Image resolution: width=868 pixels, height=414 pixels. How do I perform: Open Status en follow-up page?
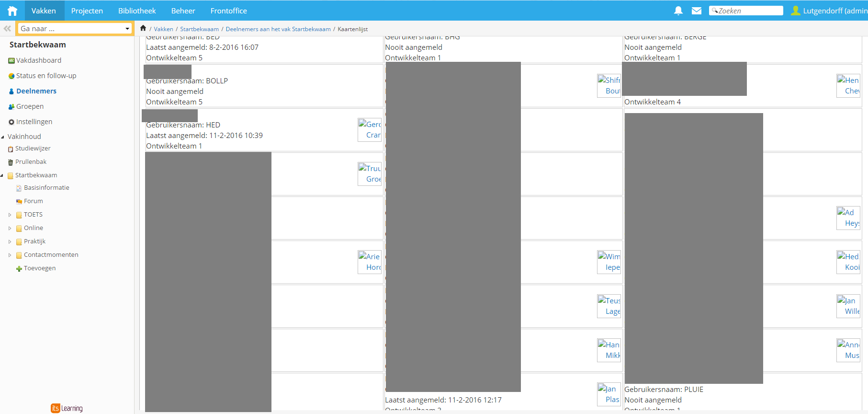(x=46, y=76)
